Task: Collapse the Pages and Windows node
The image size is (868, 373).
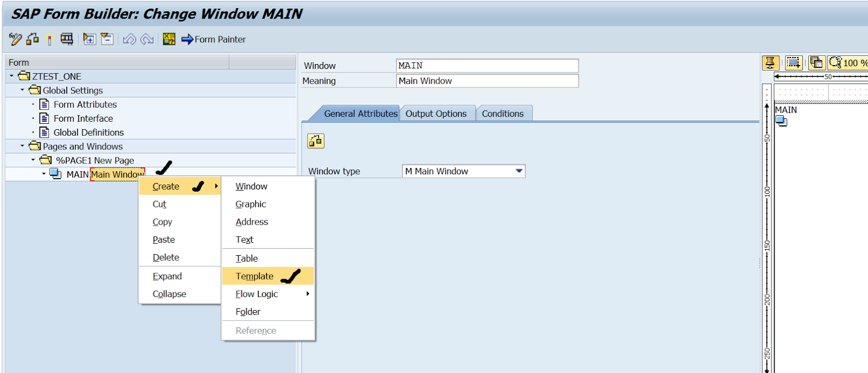Action: click(x=22, y=146)
